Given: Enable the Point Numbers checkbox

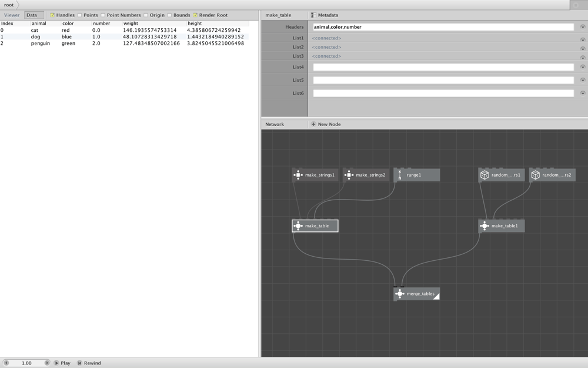Looking at the screenshot, I should [103, 15].
